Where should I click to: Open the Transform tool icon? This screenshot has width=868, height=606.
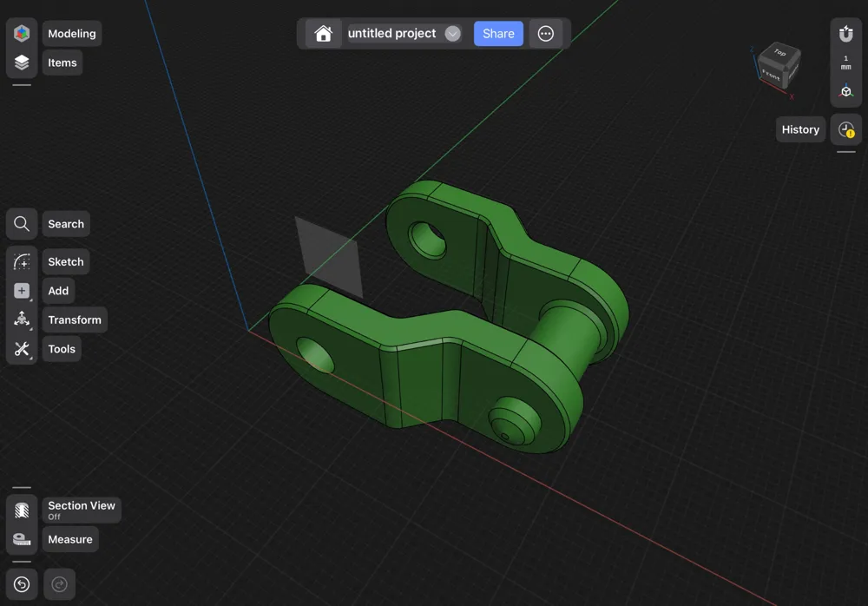pyautogui.click(x=22, y=319)
